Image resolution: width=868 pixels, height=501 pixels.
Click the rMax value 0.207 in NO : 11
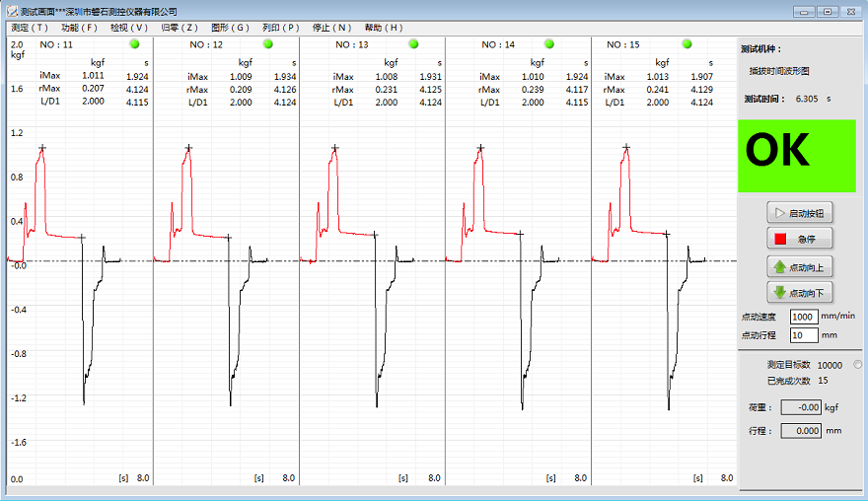93,88
